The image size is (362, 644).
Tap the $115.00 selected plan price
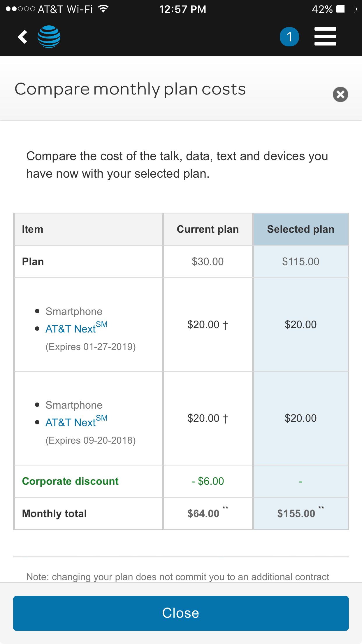[x=301, y=262]
